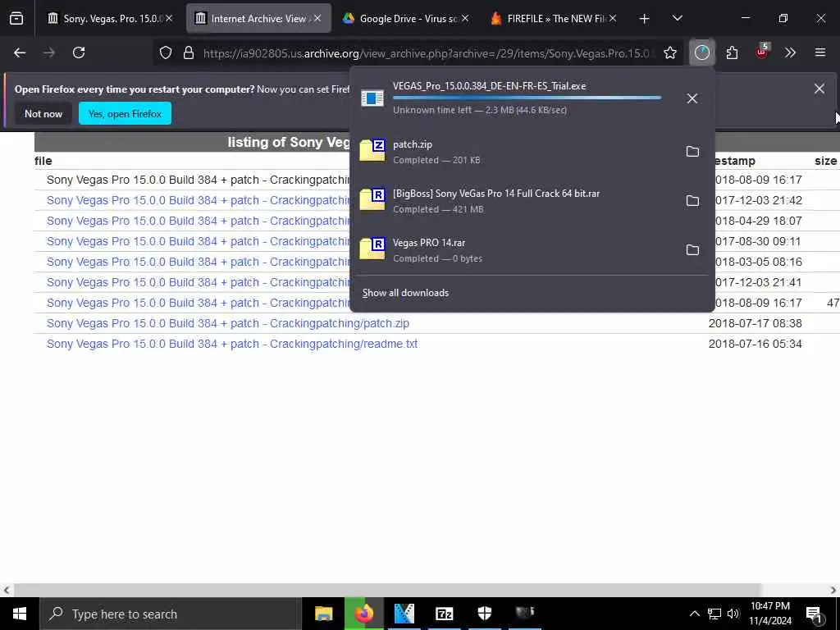The height and width of the screenshot is (630, 840).
Task: Click the taskbar search box
Action: [171, 614]
